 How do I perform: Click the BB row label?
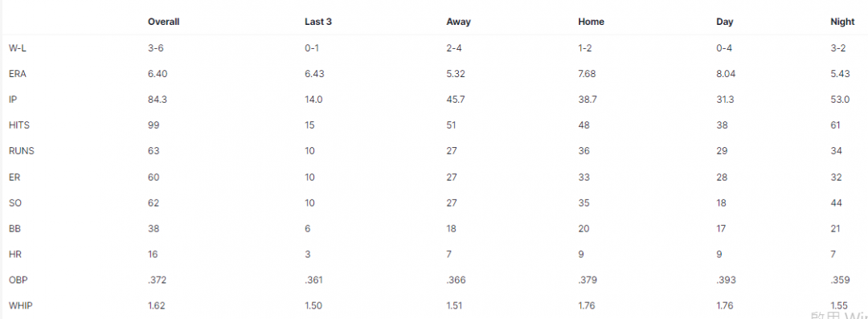click(x=14, y=228)
